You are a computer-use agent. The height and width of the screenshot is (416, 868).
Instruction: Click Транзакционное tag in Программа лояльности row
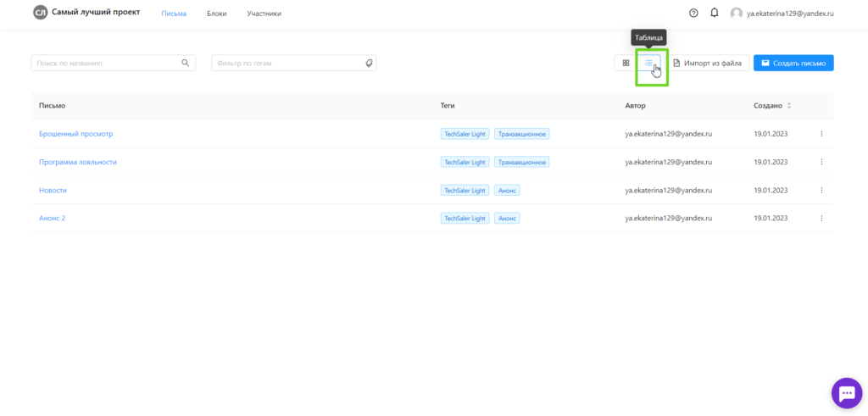(521, 162)
